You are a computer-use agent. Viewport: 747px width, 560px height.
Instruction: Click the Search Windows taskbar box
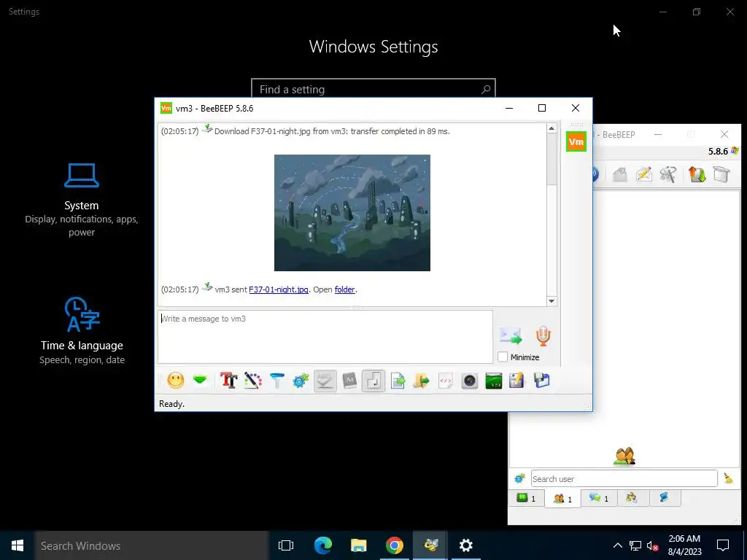152,545
